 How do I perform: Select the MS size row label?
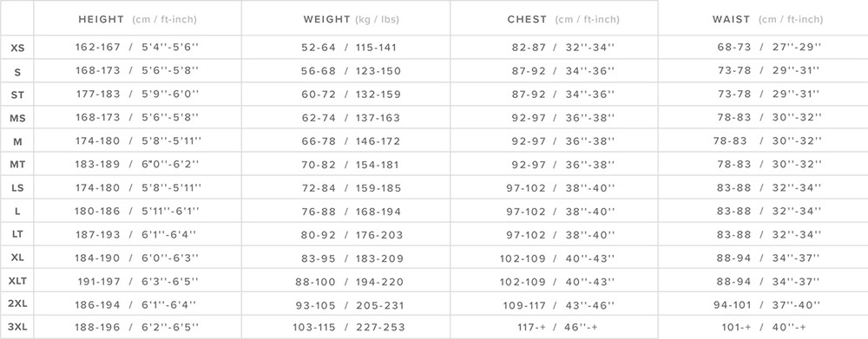pyautogui.click(x=17, y=118)
